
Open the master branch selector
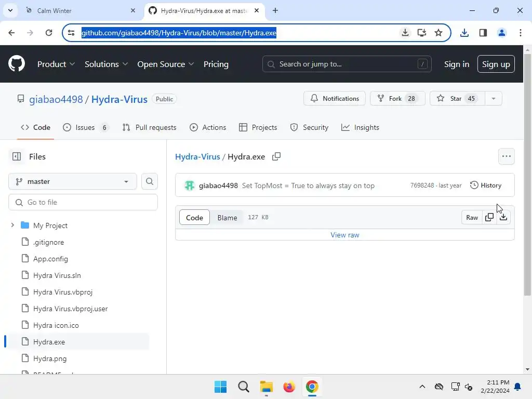73,181
